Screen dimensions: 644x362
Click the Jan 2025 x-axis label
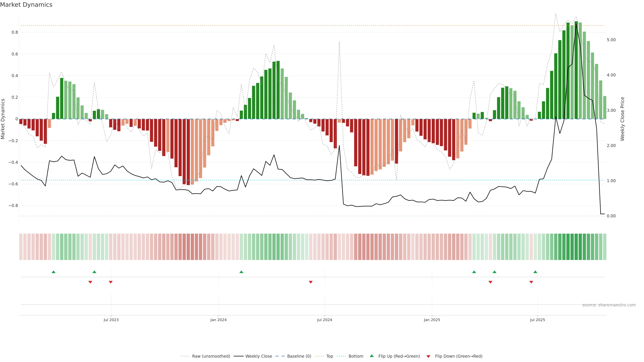[432, 320]
